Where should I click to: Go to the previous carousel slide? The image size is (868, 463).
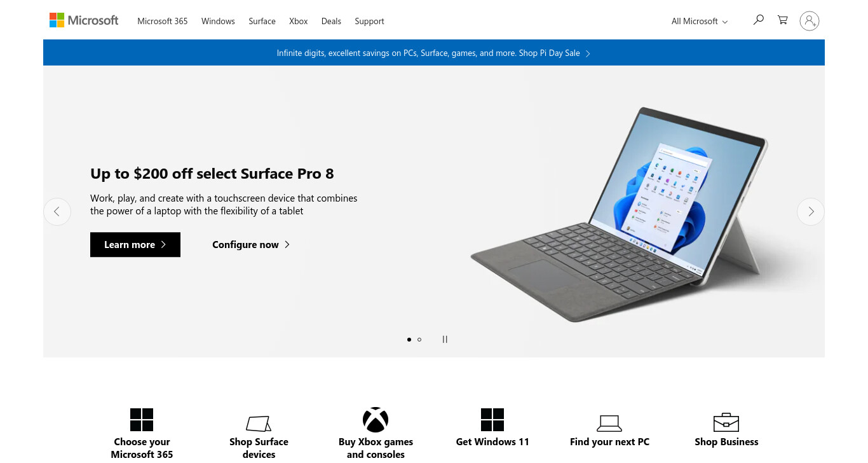pyautogui.click(x=57, y=212)
